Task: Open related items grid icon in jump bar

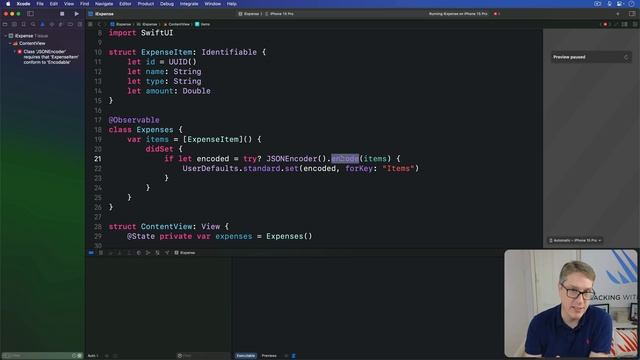Action: pos(91,24)
